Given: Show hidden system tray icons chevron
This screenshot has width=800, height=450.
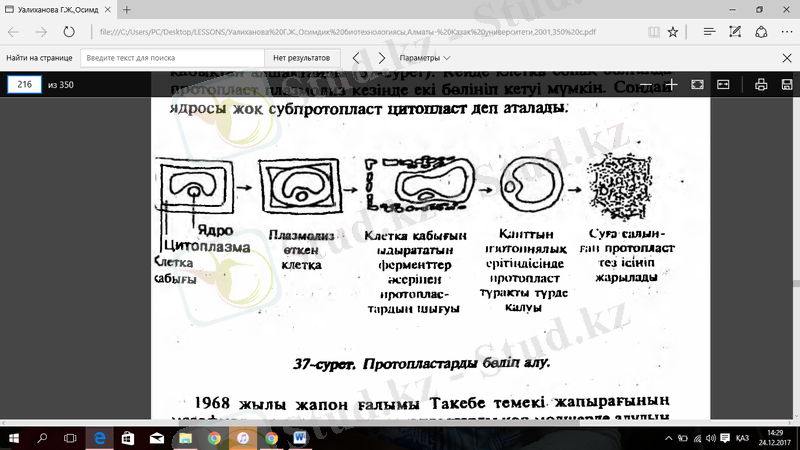Looking at the screenshot, I should (668, 438).
